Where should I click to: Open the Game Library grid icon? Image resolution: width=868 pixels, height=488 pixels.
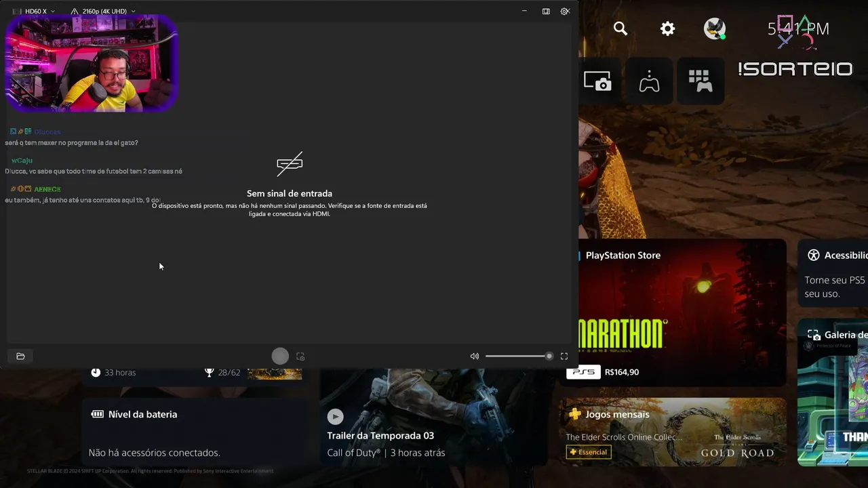701,81
